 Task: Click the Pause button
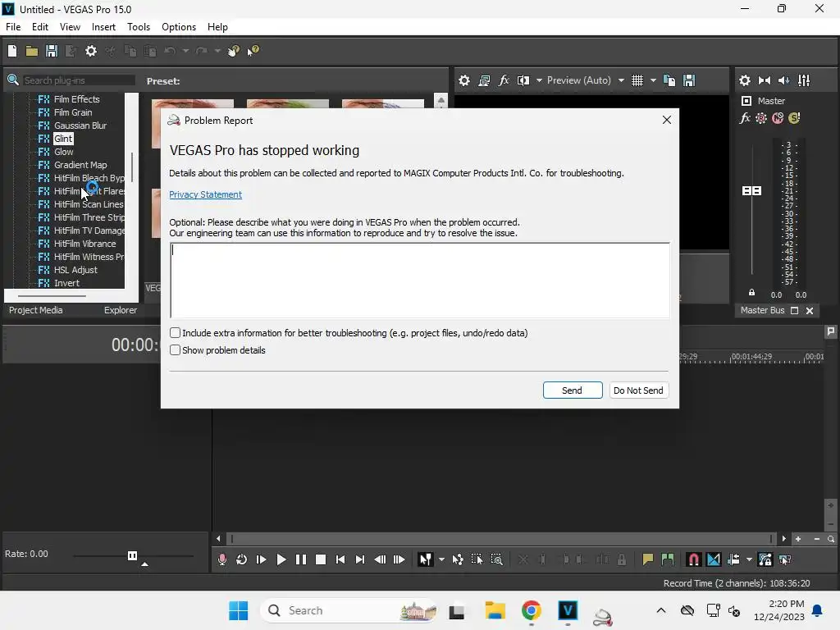pos(300,559)
